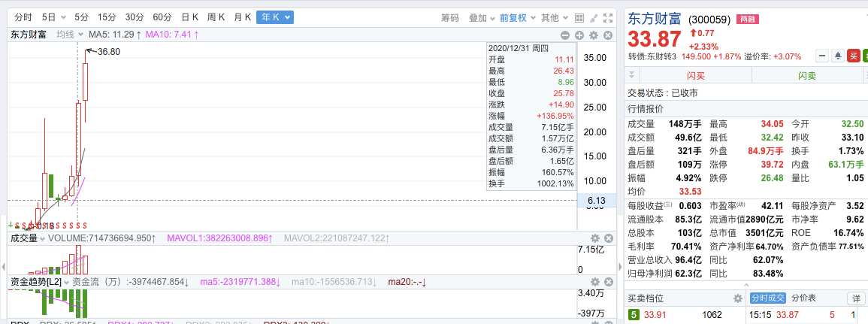Click the 交易状态 已收市 status text
The image size is (868, 324).
(x=663, y=94)
